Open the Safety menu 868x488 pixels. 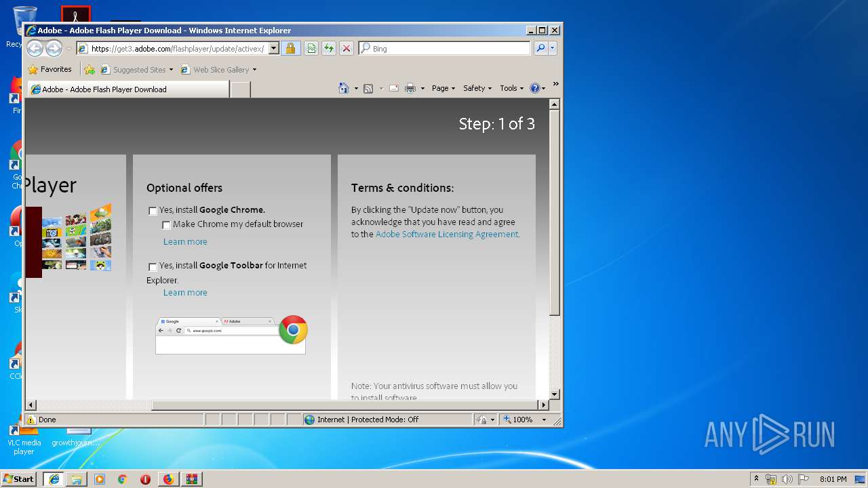[x=477, y=88]
